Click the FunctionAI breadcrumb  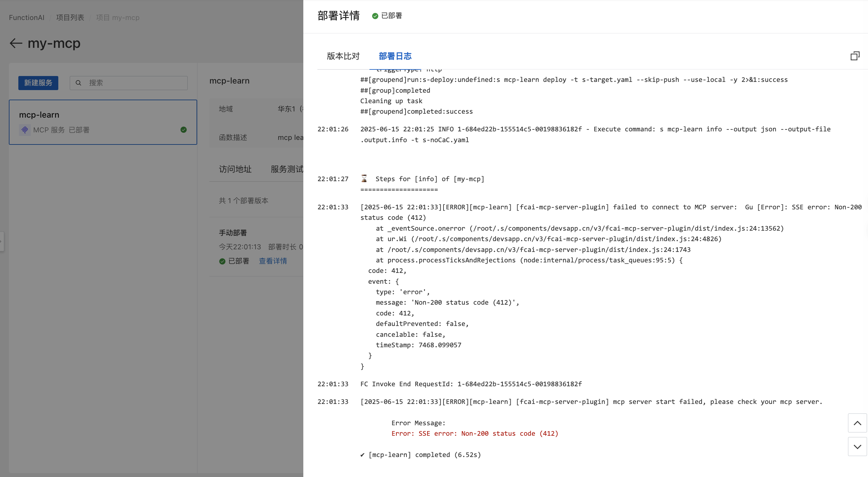[26, 18]
